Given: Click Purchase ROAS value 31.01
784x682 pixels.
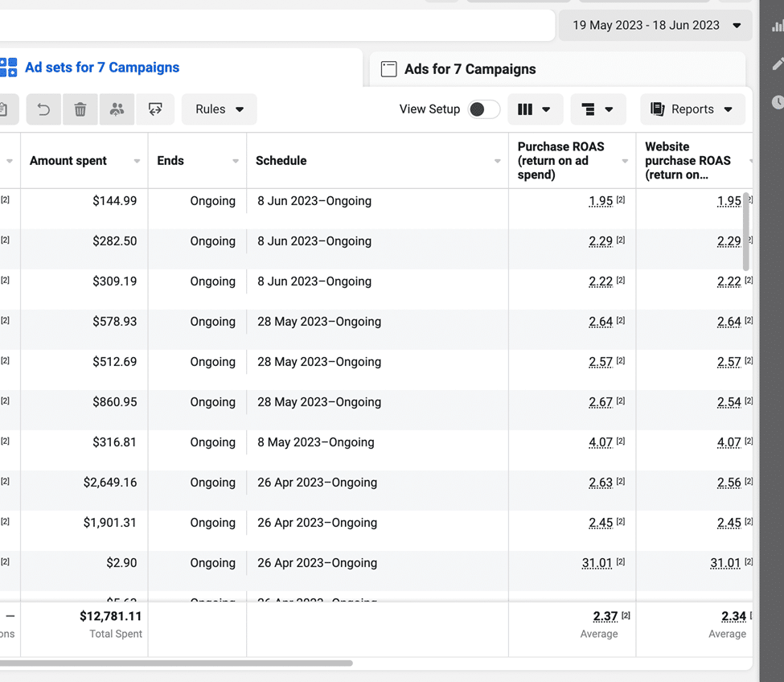Looking at the screenshot, I should (x=597, y=563).
